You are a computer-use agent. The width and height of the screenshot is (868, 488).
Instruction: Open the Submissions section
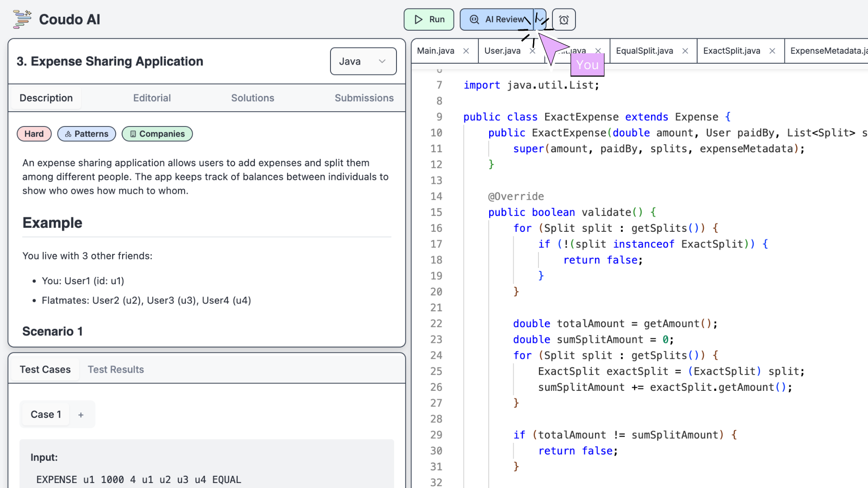pos(365,98)
